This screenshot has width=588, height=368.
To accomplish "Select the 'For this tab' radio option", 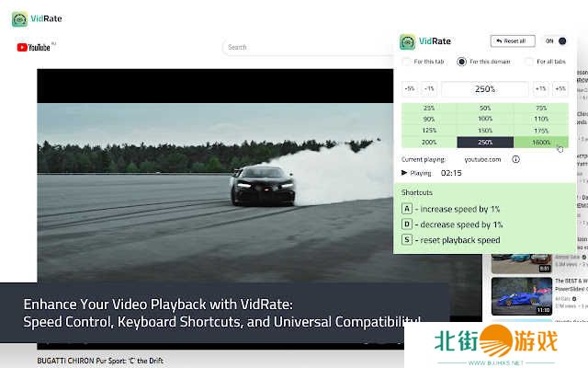I will [406, 62].
